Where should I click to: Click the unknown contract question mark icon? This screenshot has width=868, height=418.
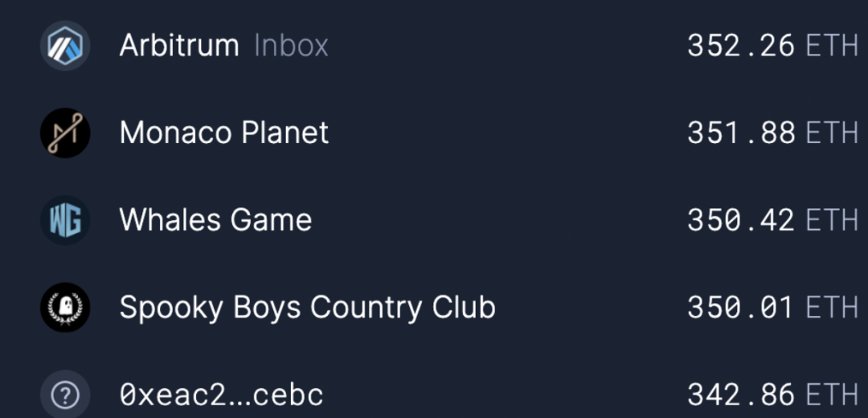[x=65, y=394]
